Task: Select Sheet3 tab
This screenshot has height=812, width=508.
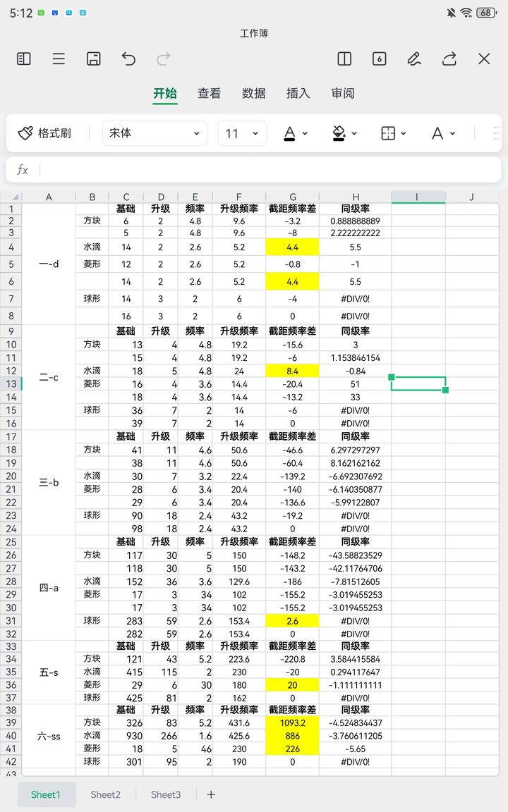Action: click(x=166, y=794)
